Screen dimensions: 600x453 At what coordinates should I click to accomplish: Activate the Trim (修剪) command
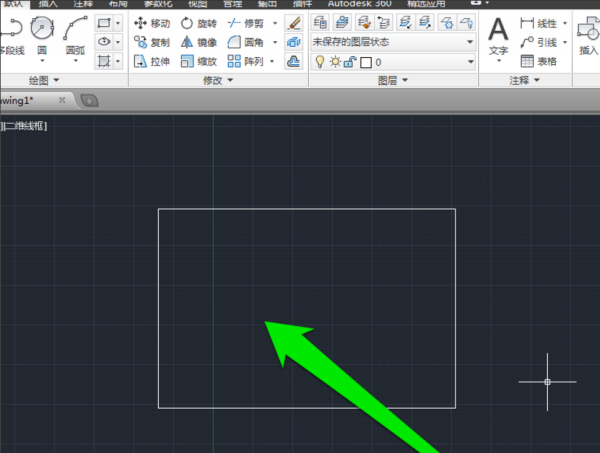pyautogui.click(x=246, y=23)
